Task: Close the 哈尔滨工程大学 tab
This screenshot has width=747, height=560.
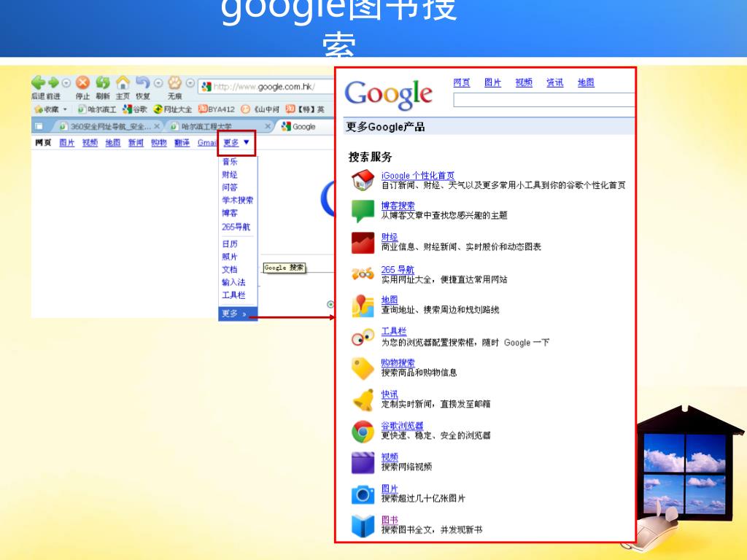Action: tap(268, 127)
